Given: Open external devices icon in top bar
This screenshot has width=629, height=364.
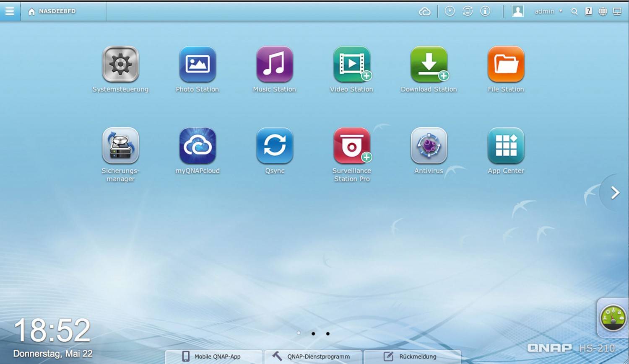Looking at the screenshot, I should pos(468,11).
